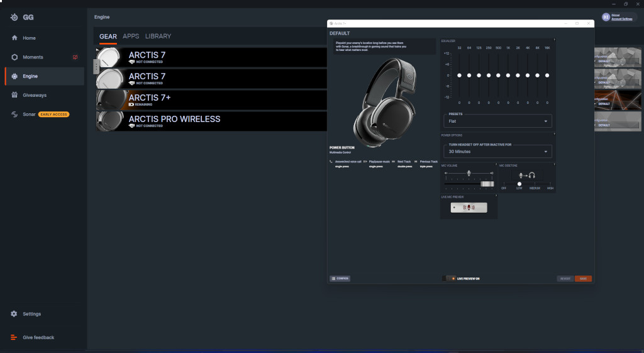The width and height of the screenshot is (644, 353).
Task: Click the Sonar promotional tip text box
Action: (384, 46)
